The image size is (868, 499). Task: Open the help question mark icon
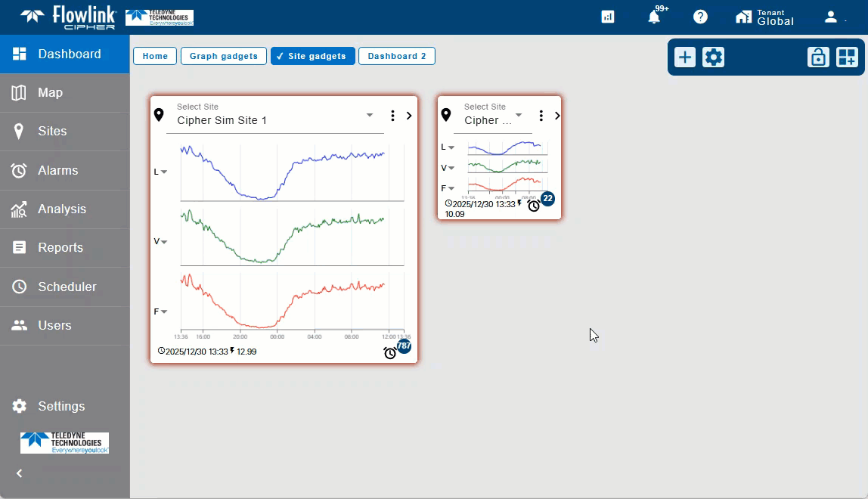(700, 17)
